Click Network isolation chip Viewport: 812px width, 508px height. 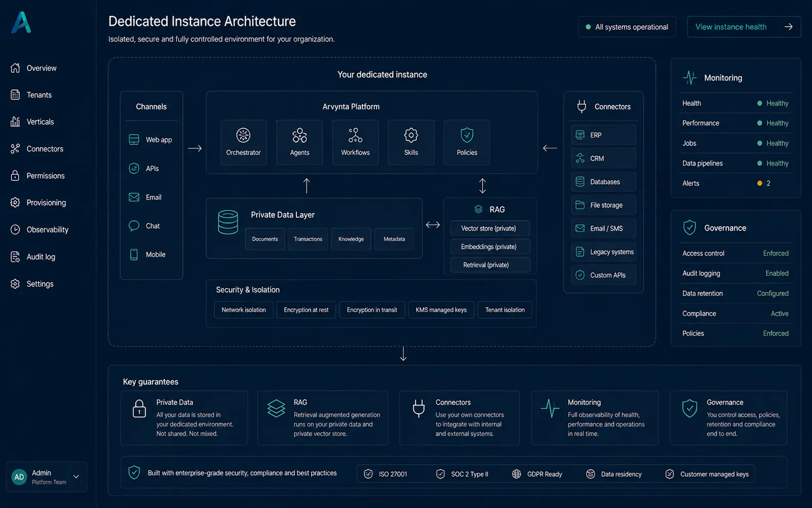[244, 310]
